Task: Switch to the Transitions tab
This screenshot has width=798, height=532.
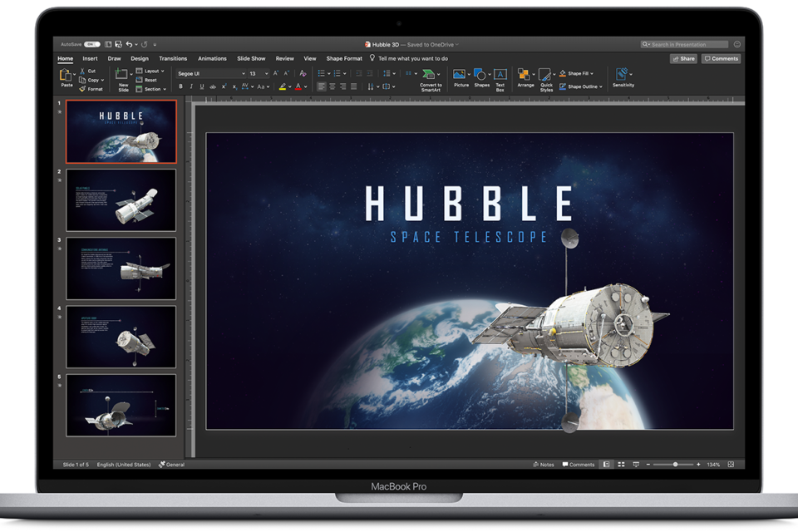Action: [173, 58]
